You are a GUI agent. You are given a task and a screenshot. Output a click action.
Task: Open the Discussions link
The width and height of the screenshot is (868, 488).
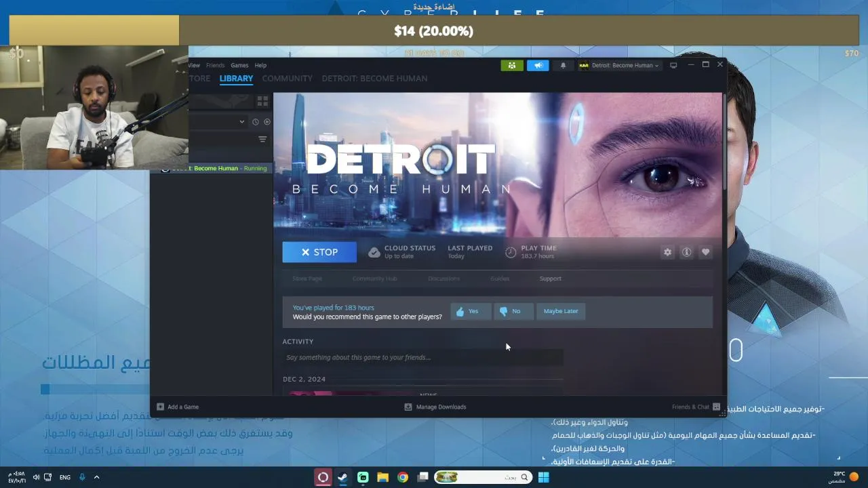[x=443, y=279]
